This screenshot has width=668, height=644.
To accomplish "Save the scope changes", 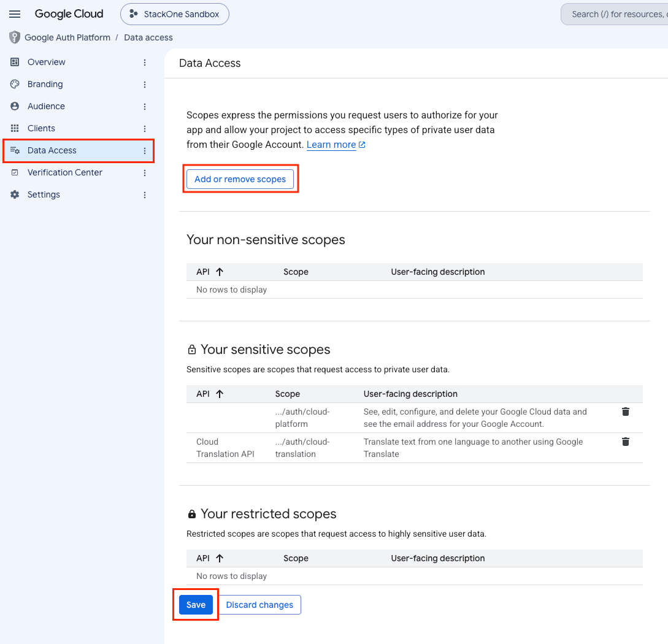I will tap(196, 605).
